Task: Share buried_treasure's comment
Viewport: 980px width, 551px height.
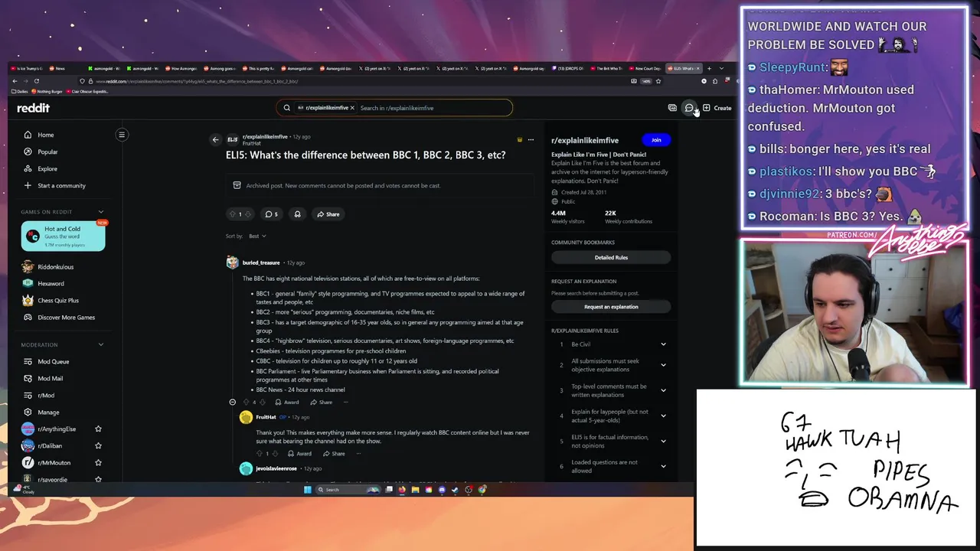Action: (x=322, y=402)
